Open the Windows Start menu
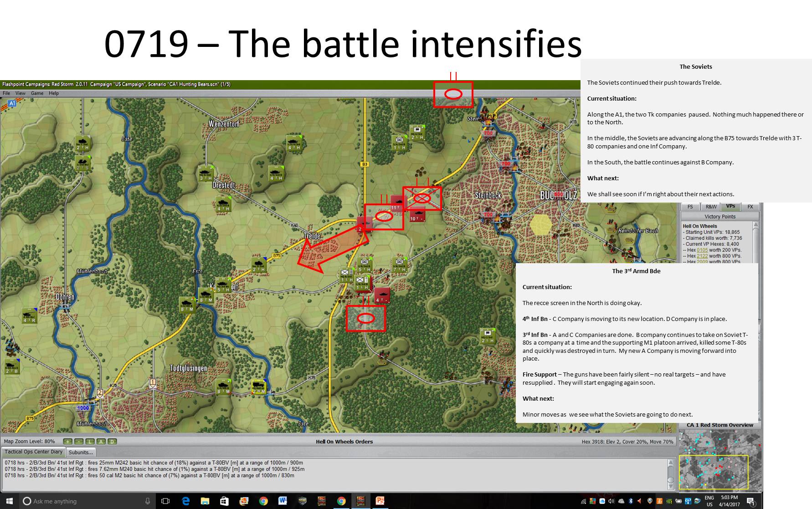The image size is (812, 509). (9, 501)
